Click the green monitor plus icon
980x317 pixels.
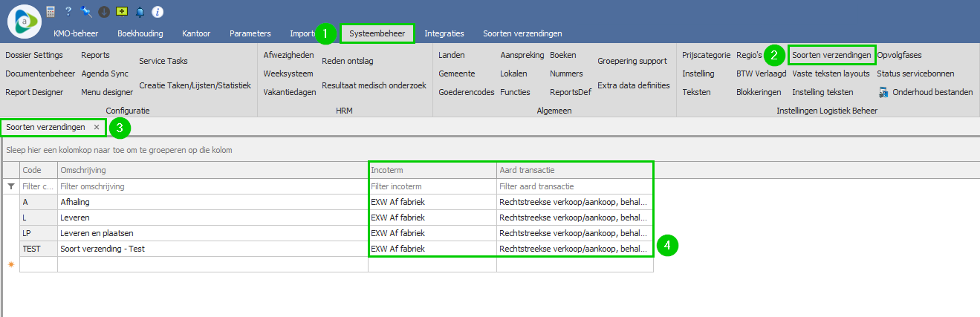(122, 11)
